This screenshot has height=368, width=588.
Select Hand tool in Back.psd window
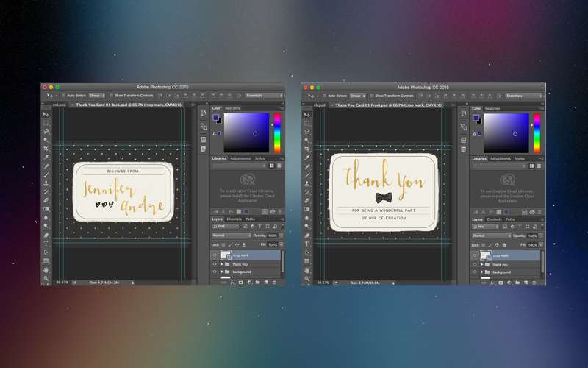click(x=46, y=270)
